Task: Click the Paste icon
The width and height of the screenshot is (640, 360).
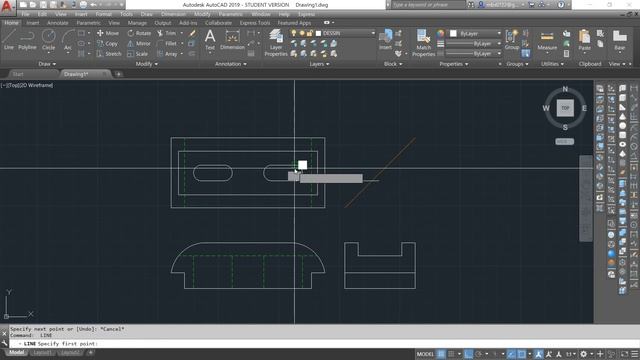Action: click(584, 40)
